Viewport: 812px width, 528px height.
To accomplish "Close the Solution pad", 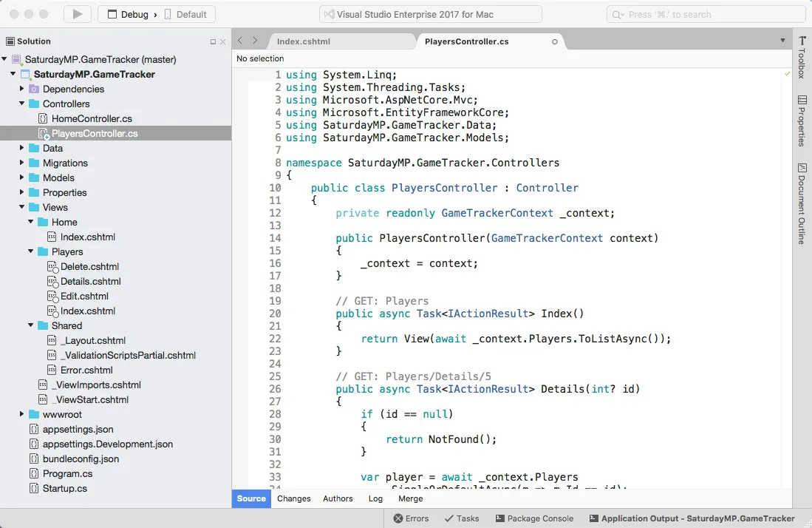I will tap(222, 42).
